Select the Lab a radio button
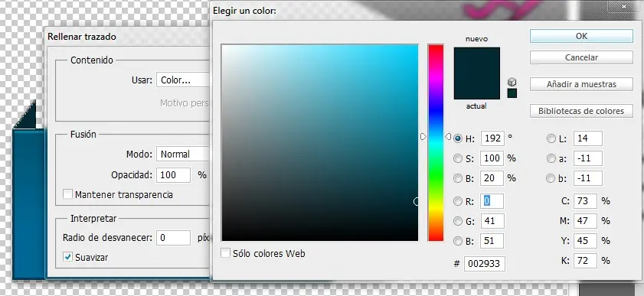The height and width of the screenshot is (296, 644). (551, 158)
